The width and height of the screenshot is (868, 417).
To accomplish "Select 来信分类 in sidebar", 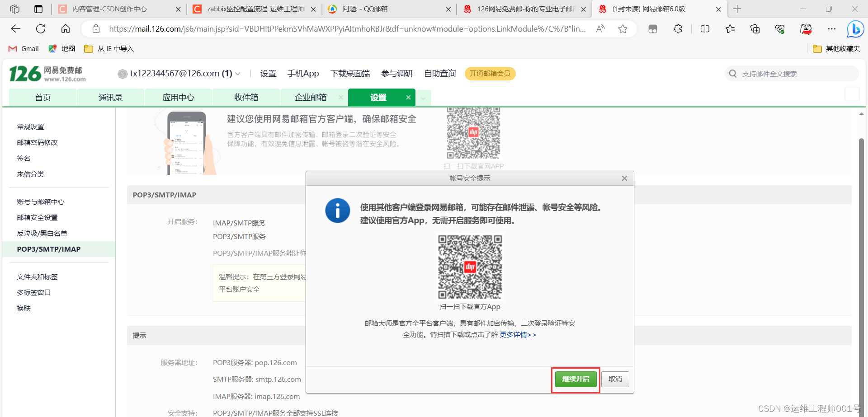I will click(31, 174).
